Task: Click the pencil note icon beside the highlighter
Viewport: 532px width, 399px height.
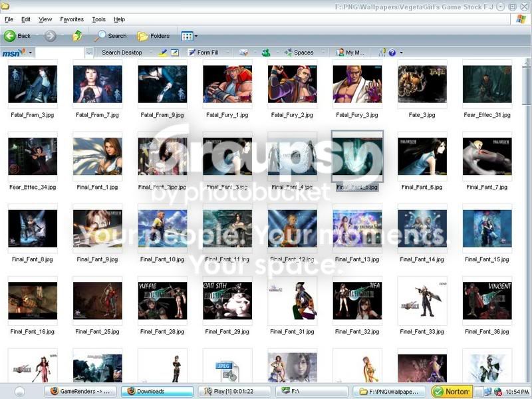Action: pyautogui.click(x=175, y=53)
